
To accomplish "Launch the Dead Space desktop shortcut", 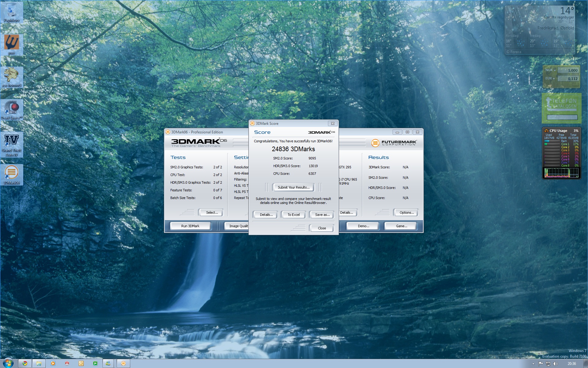I will (12, 109).
